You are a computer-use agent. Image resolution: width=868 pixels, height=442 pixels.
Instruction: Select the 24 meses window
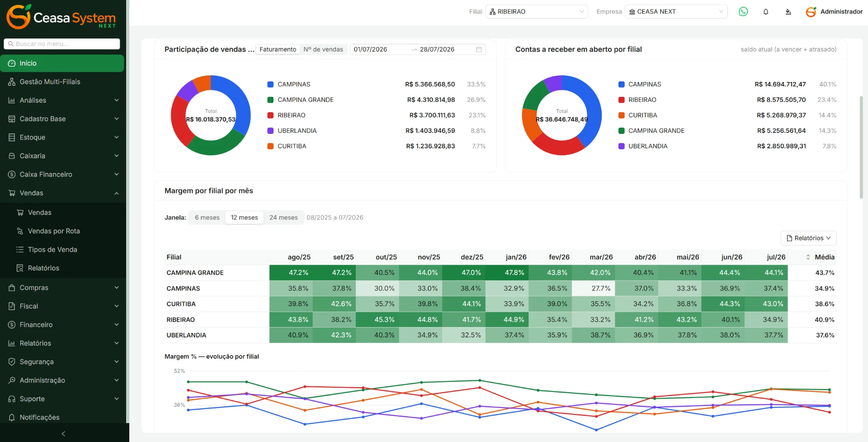283,218
